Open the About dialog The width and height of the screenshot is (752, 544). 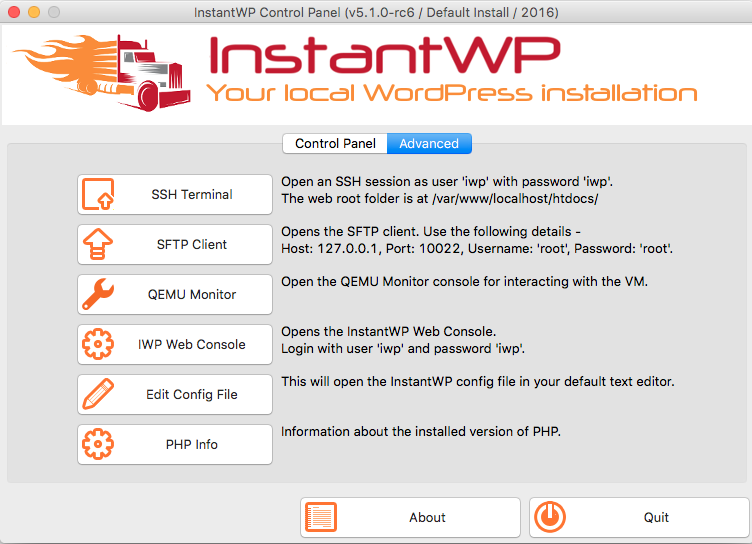411,517
